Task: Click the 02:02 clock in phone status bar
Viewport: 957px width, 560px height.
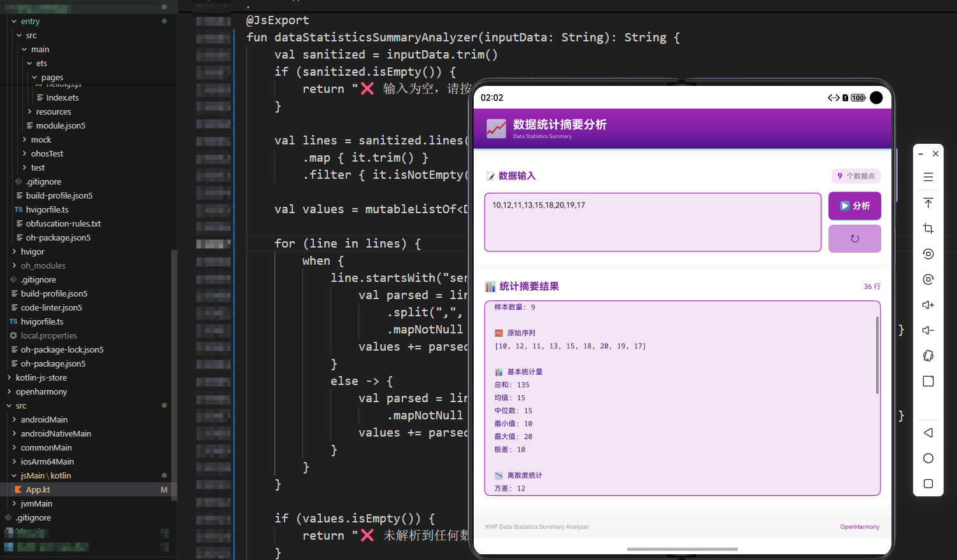Action: click(x=492, y=98)
